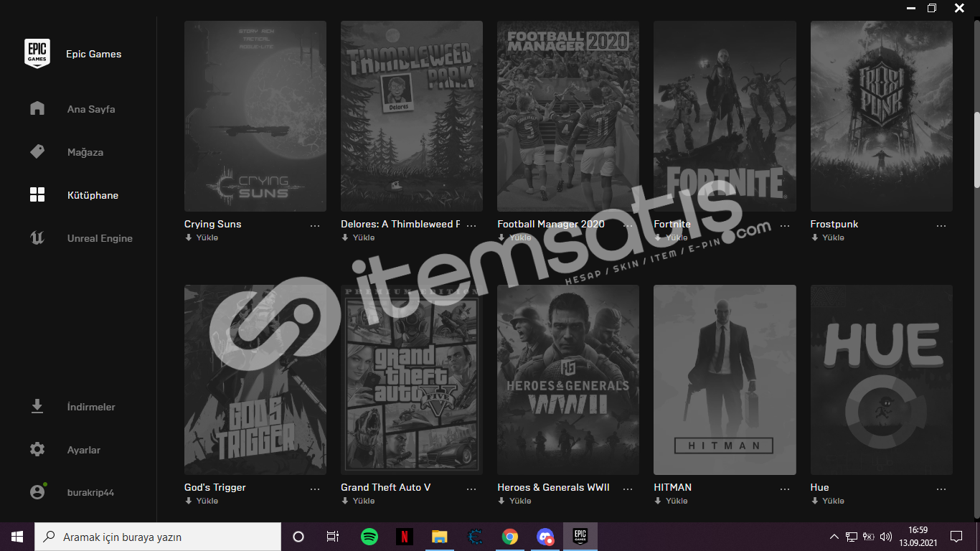Click the Crying Suns cover thumbnail
Screen dimensions: 980x551
[x=255, y=116]
